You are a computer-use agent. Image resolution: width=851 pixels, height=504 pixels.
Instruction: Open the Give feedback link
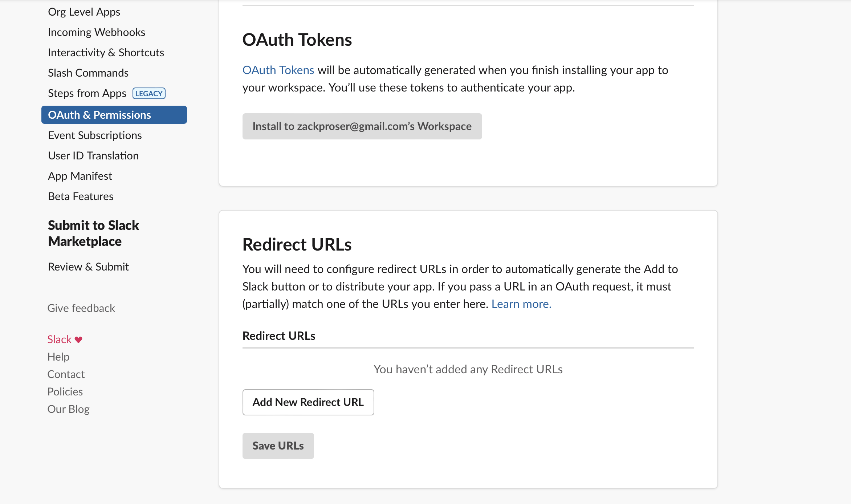tap(81, 308)
